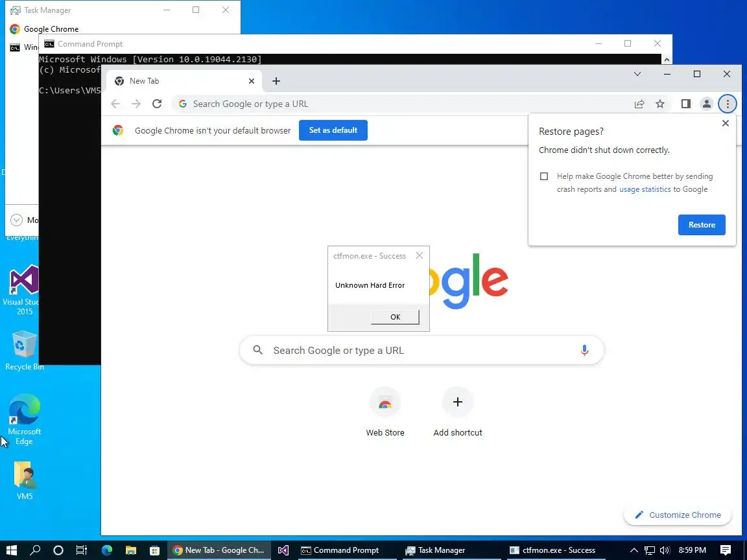Select the New Tab tab

tap(184, 81)
